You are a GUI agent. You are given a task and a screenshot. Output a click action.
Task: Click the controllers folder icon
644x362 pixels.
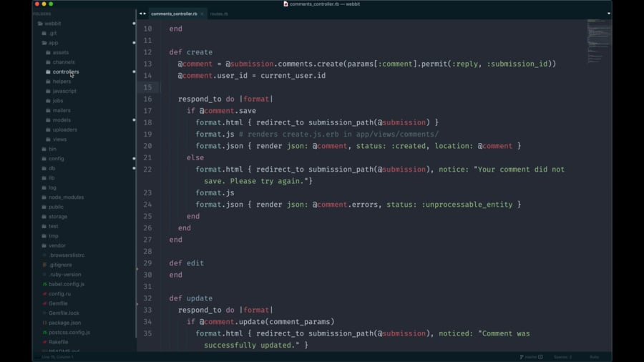48,72
